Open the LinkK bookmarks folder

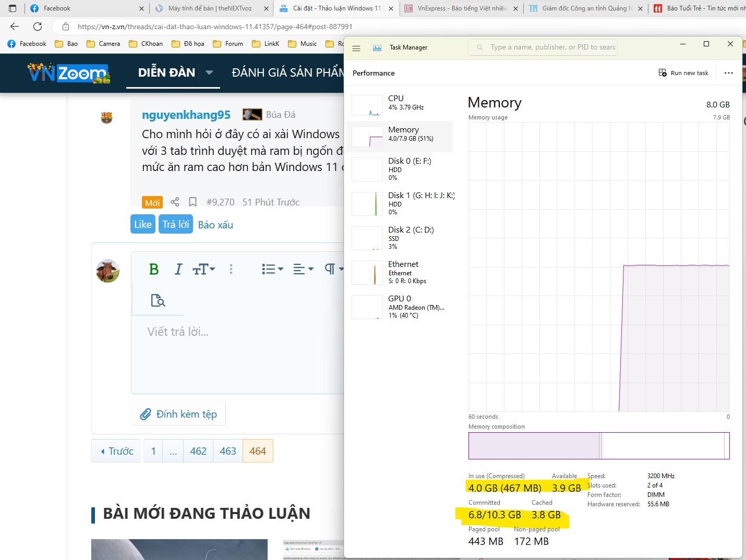(x=266, y=44)
